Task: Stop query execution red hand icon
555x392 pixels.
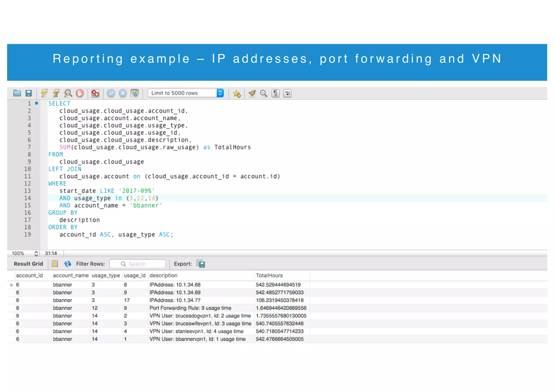Action: coord(80,93)
